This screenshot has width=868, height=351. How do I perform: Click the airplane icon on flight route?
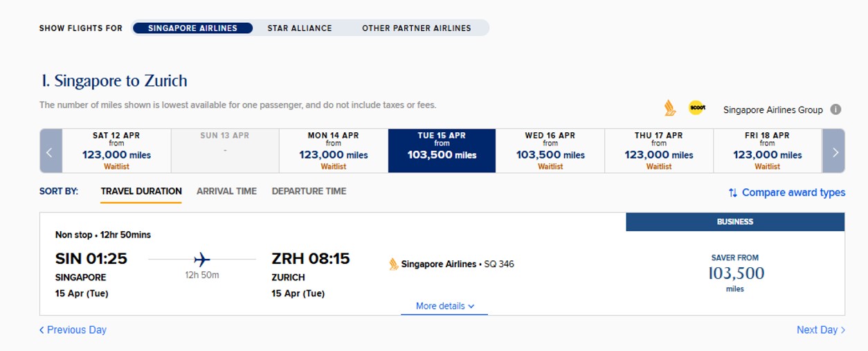click(202, 260)
